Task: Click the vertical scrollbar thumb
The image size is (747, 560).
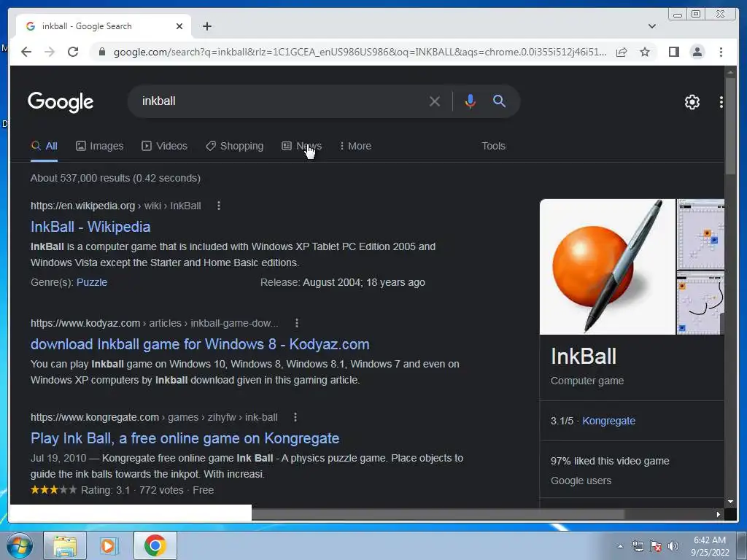Action: pyautogui.click(x=730, y=125)
